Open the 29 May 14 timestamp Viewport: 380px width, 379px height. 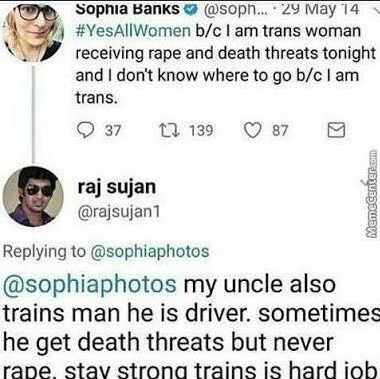320,10
